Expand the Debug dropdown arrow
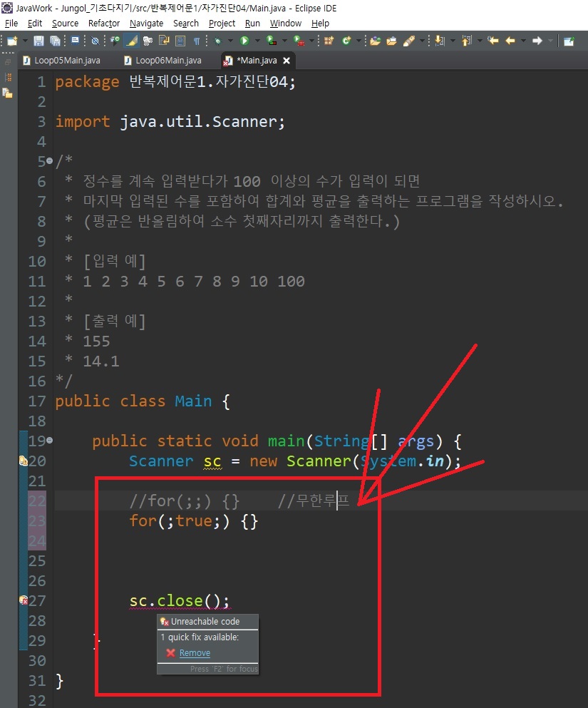The image size is (588, 708). click(230, 41)
